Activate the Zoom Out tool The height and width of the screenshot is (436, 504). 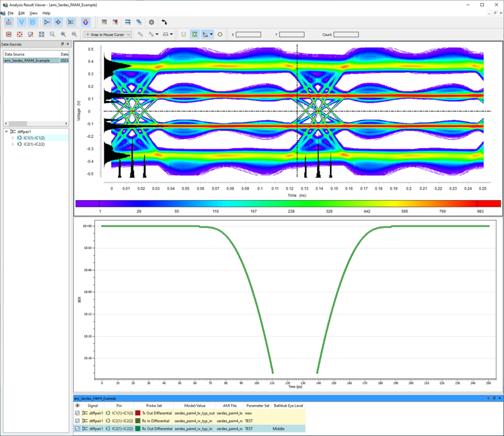73,34
